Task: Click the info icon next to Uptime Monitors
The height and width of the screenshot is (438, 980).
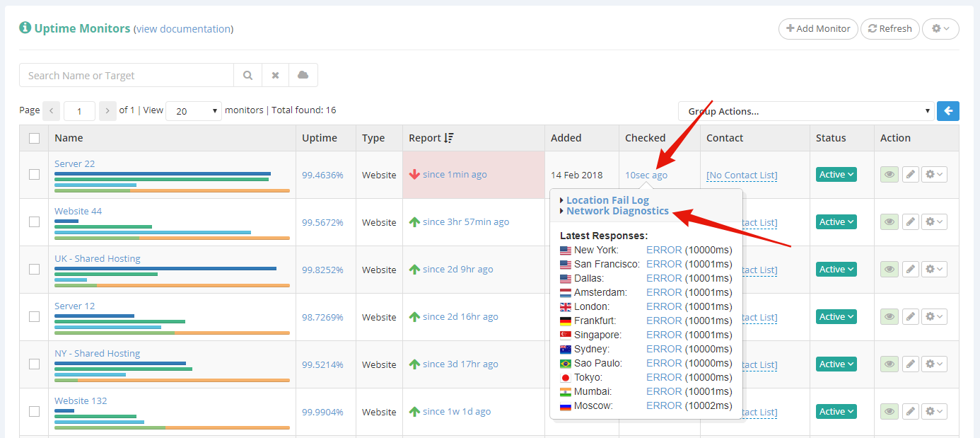Action: [x=25, y=28]
